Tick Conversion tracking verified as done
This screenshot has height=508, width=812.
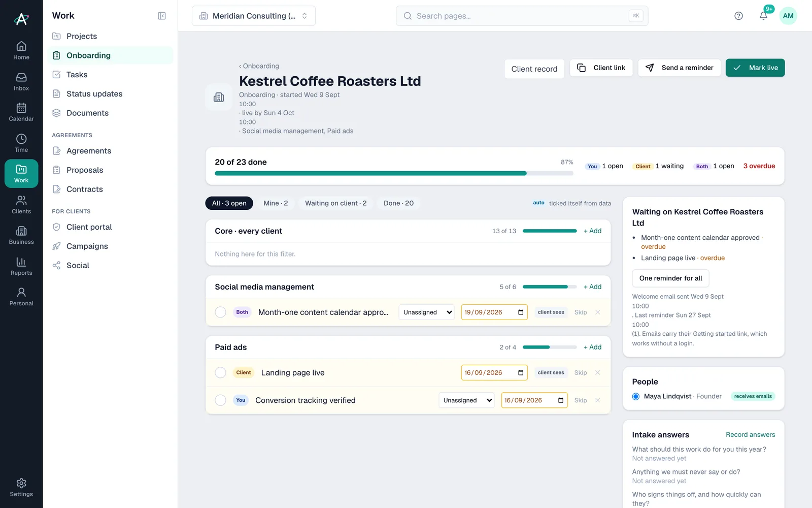tap(220, 400)
